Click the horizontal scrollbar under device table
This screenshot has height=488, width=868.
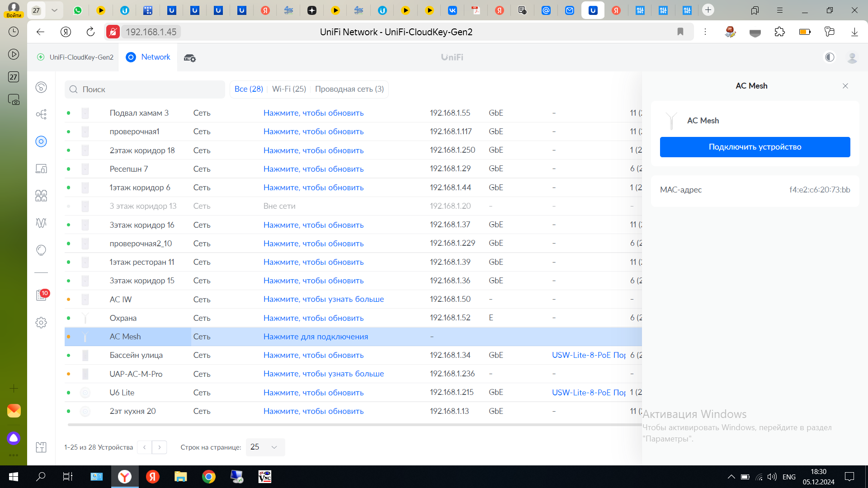tap(355, 425)
